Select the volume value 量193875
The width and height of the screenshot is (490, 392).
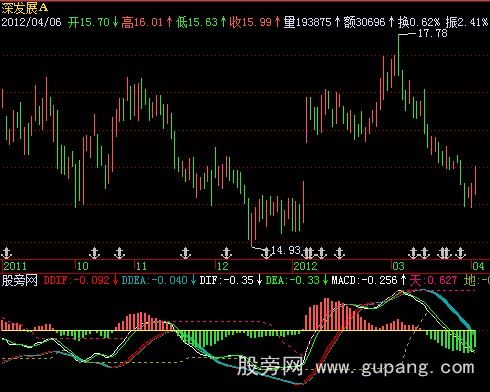[308, 22]
